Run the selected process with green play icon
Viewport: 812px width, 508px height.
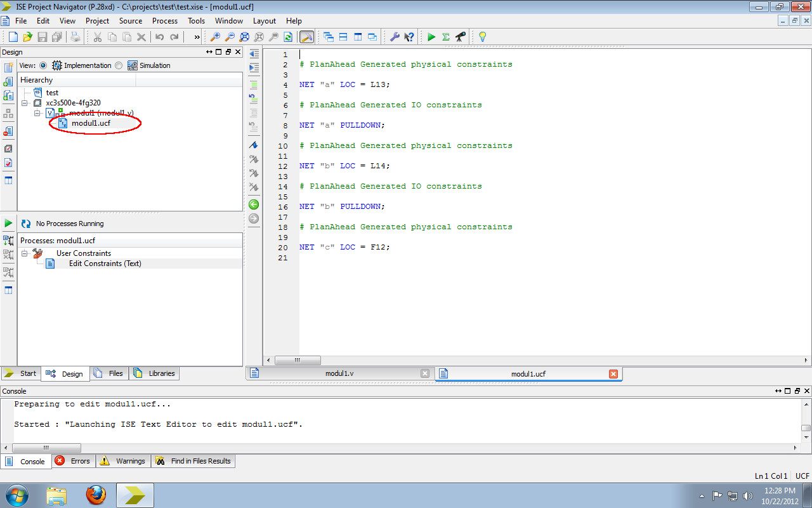(x=431, y=36)
